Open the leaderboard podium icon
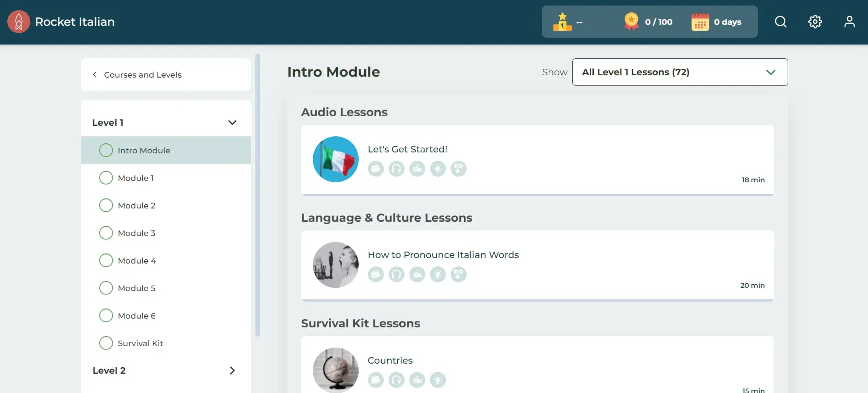This screenshot has width=868, height=393. (x=562, y=22)
